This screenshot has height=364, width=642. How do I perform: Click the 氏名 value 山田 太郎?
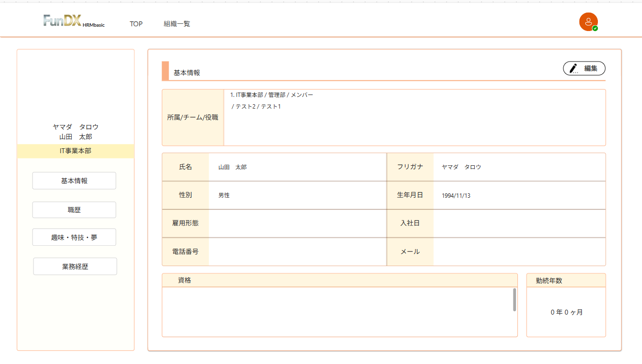[232, 167]
